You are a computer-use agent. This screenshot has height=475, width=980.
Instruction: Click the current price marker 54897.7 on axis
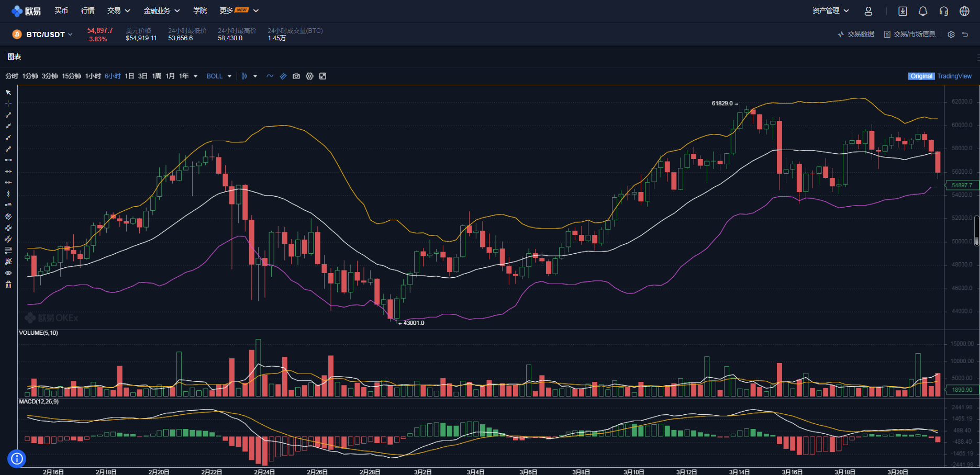[962, 185]
